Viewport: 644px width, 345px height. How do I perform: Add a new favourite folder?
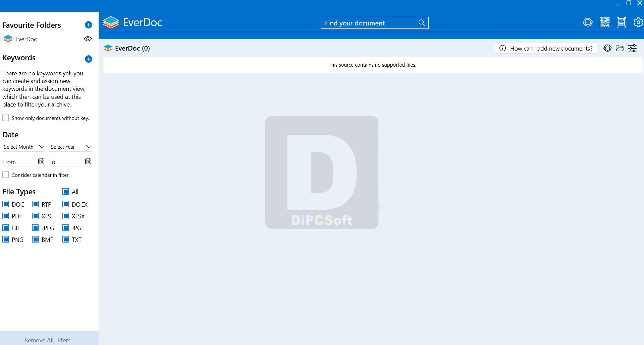[89, 25]
